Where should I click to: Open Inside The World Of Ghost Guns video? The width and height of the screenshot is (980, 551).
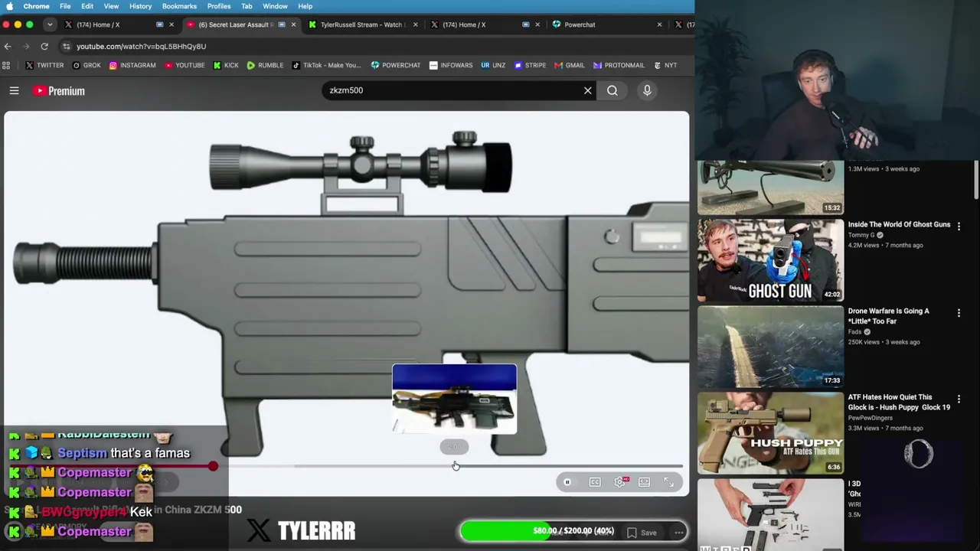tap(899, 224)
